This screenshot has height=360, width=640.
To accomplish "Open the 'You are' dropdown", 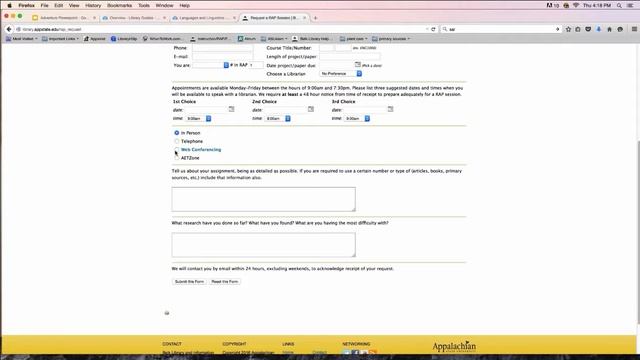I will [211, 65].
